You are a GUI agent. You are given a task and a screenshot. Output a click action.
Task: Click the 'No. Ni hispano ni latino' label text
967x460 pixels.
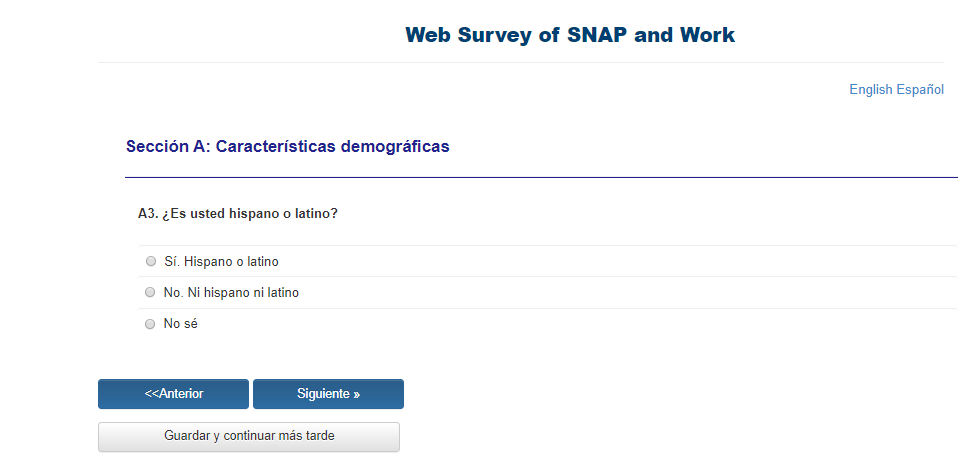[x=231, y=293]
